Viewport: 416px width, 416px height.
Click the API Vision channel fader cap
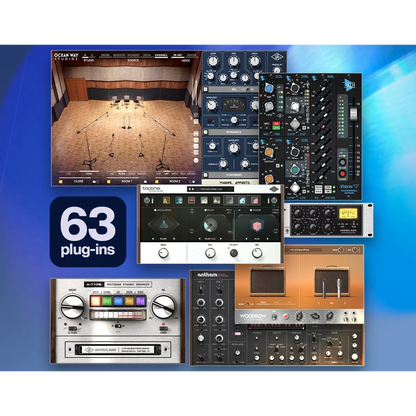point(354,114)
